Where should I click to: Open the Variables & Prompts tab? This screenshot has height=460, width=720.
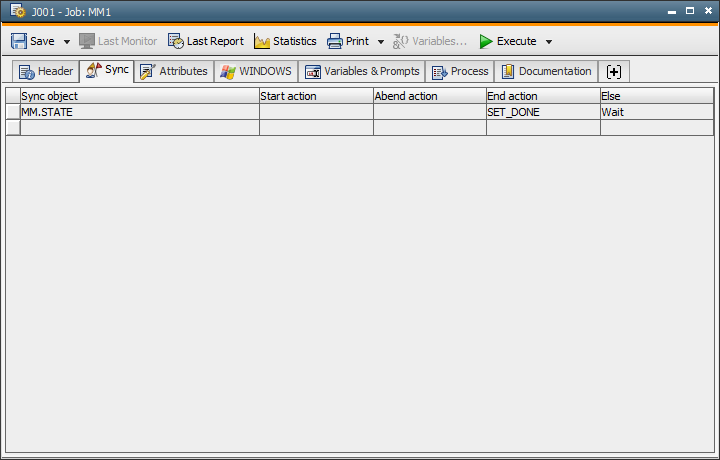pyautogui.click(x=362, y=72)
